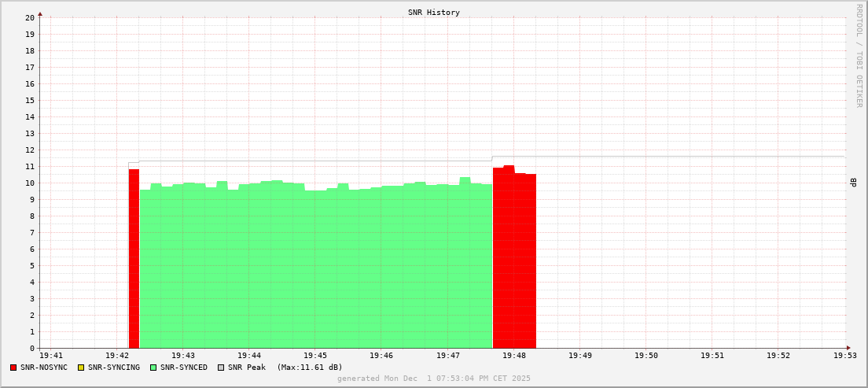Click the red no-sync bars near 19:48

514,260
